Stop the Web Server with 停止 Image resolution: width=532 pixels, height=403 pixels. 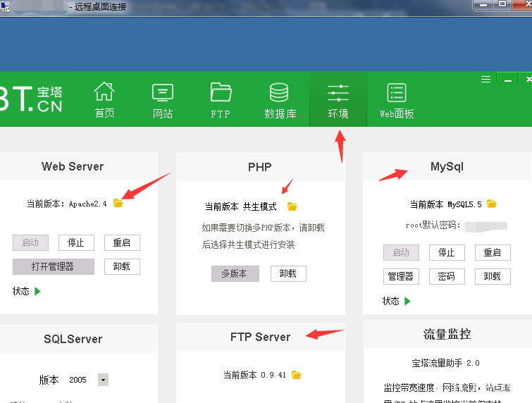tap(76, 242)
